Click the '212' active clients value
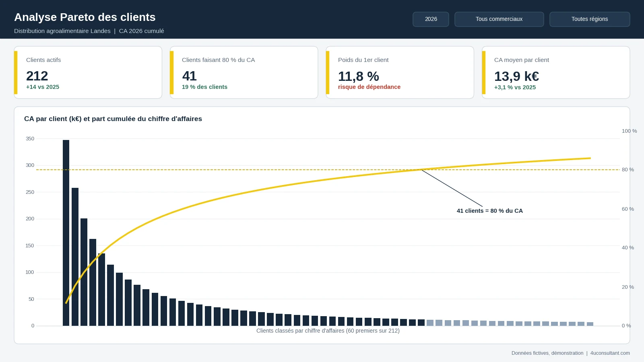The image size is (644, 362). tap(37, 76)
